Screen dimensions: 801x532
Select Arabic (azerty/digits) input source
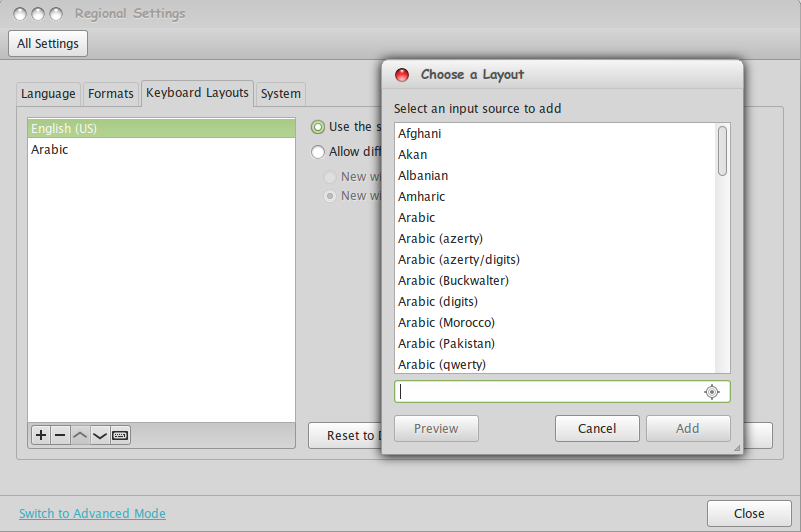[555, 260]
